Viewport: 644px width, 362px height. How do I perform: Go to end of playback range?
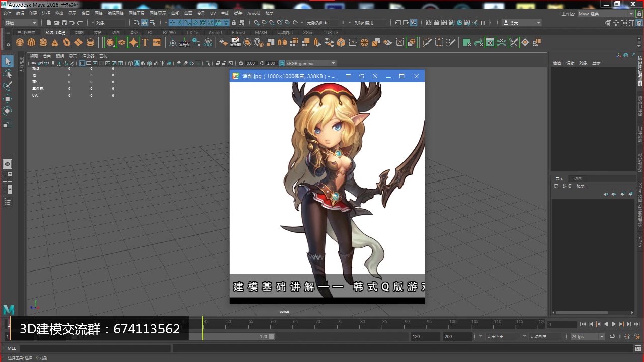pyautogui.click(x=637, y=325)
